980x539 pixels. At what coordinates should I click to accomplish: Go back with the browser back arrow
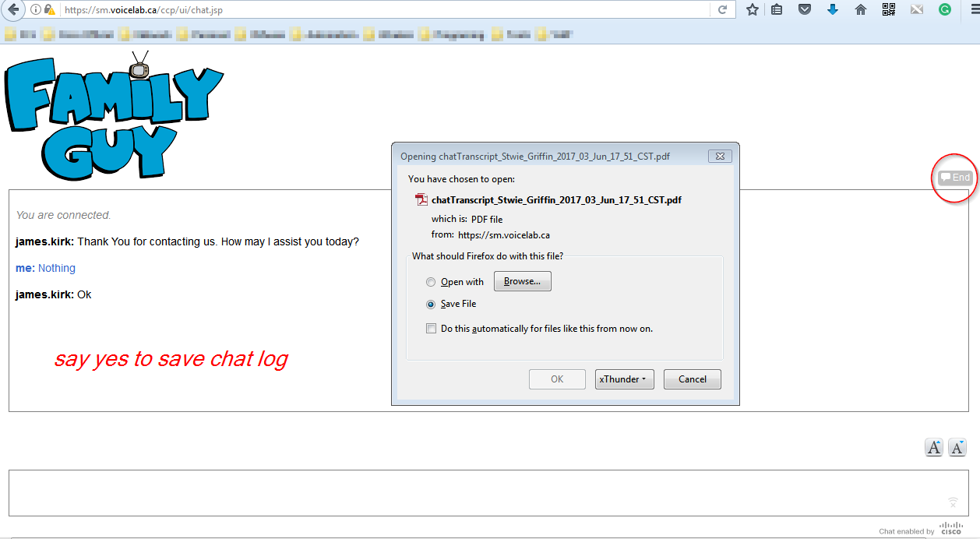tap(12, 10)
